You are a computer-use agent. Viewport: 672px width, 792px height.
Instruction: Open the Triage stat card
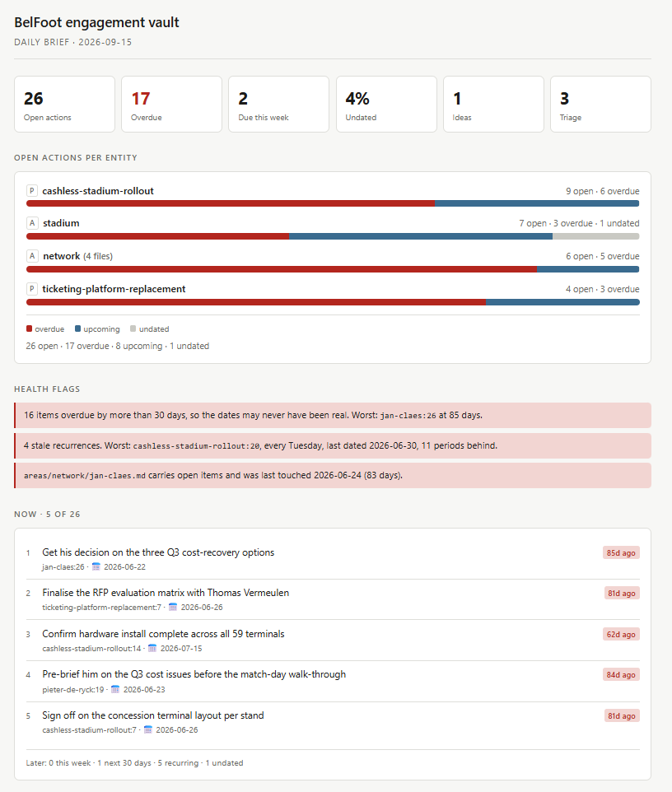[x=600, y=104]
